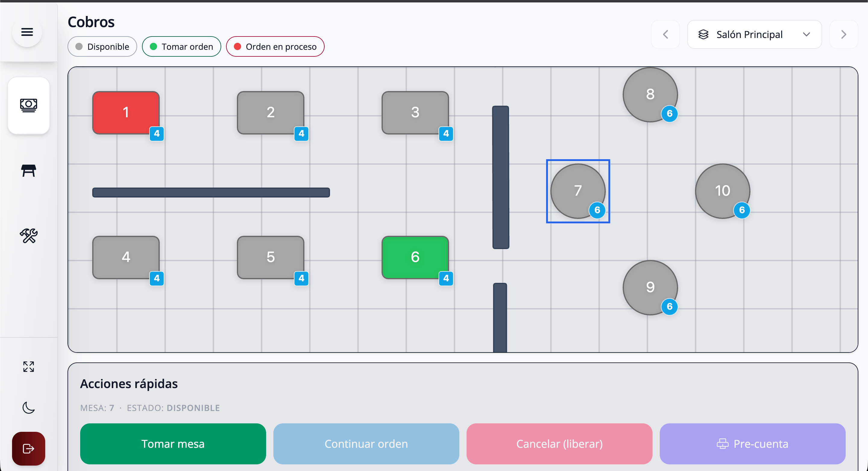
Task: Toggle the Disponible status filter
Action: pyautogui.click(x=102, y=46)
